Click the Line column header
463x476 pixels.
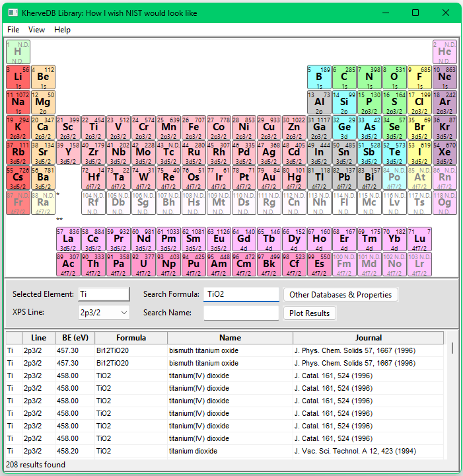[x=38, y=338]
